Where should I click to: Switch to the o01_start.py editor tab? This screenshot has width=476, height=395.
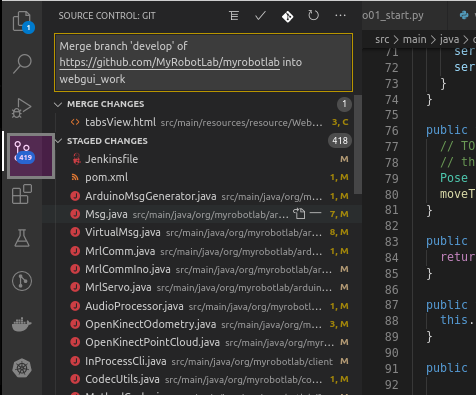pyautogui.click(x=393, y=15)
